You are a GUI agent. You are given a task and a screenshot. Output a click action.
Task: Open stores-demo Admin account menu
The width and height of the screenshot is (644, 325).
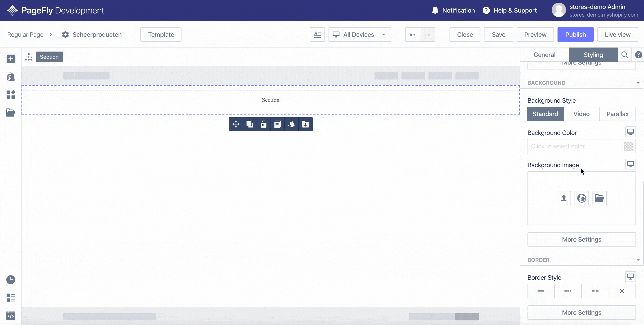595,10
